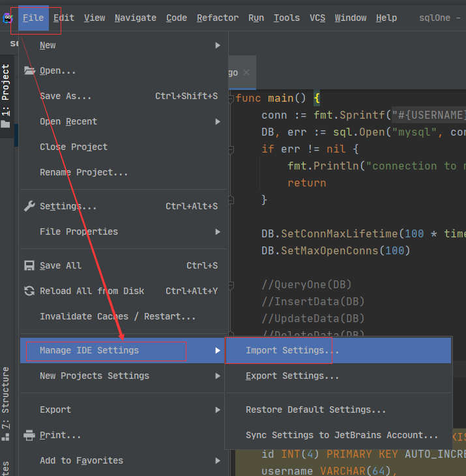The image size is (466, 476).
Task: Select Sync Settings to JetBrains Account...
Action: [338, 435]
